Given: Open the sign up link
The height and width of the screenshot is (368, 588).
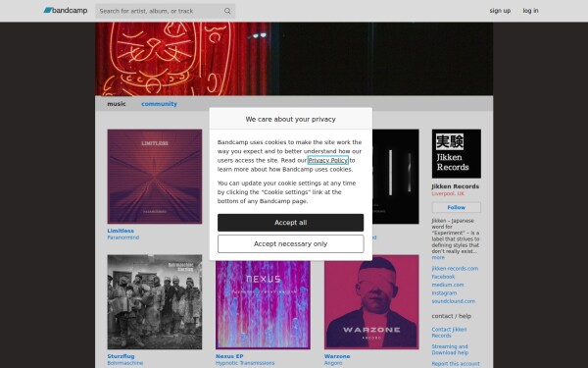Looking at the screenshot, I should click(x=500, y=11).
